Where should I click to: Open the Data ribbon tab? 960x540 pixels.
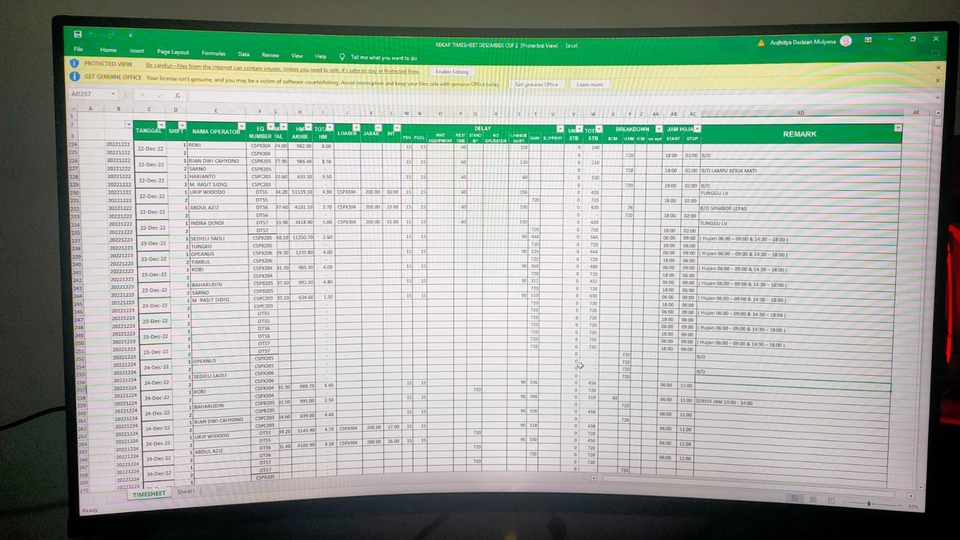point(244,54)
